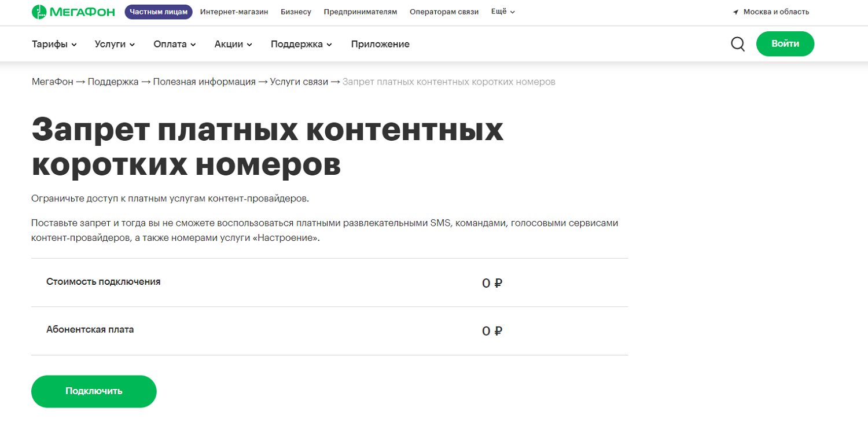Click Поддержка breadcrumb link
This screenshot has width=868, height=426.
(113, 82)
